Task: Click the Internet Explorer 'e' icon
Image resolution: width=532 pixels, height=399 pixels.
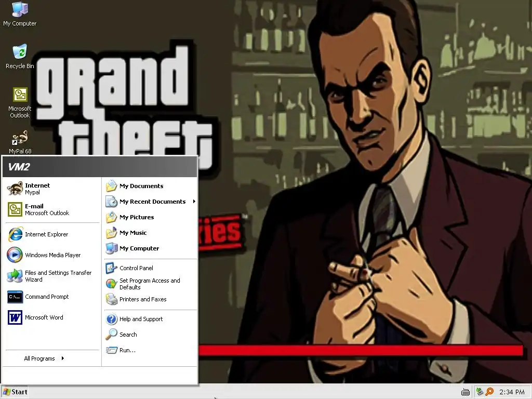Action: [x=15, y=234]
